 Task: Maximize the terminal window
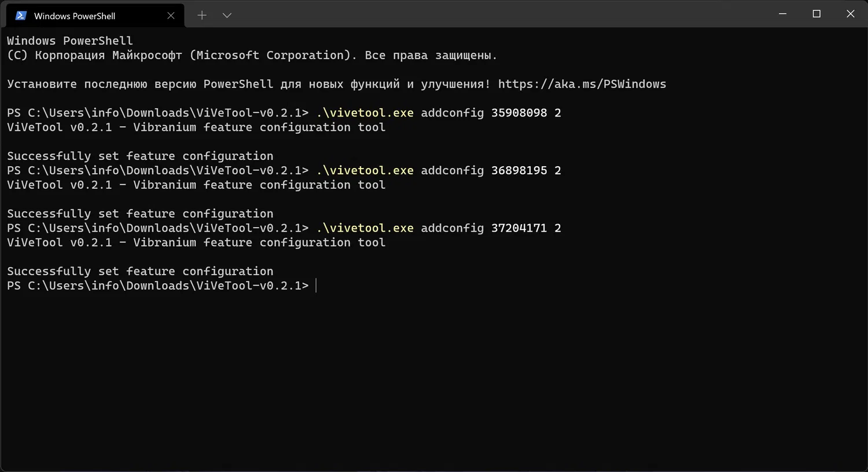816,14
